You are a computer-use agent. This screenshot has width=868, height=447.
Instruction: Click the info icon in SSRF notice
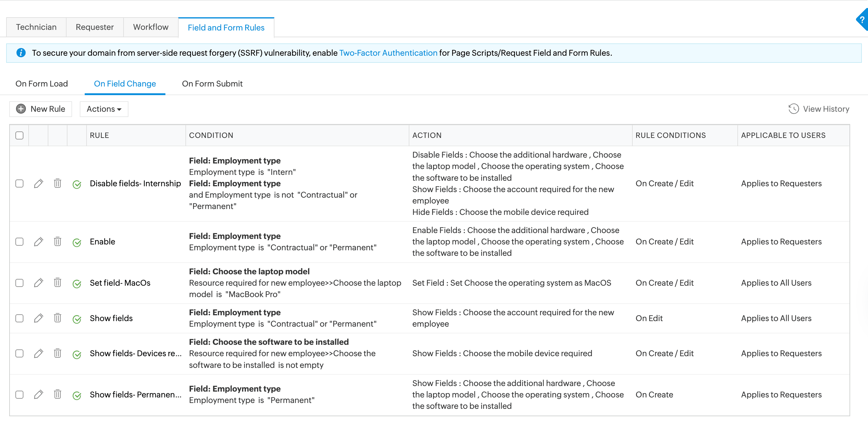point(21,53)
